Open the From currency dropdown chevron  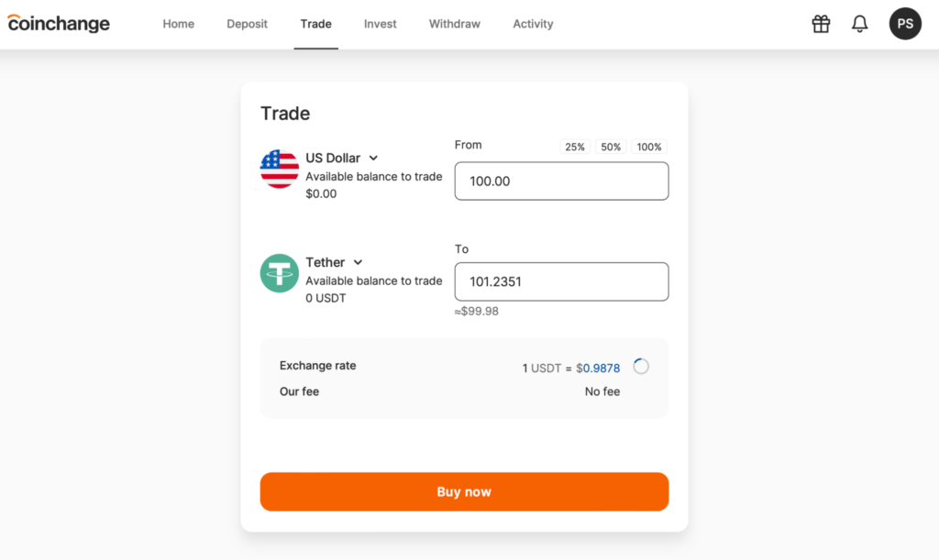point(373,158)
